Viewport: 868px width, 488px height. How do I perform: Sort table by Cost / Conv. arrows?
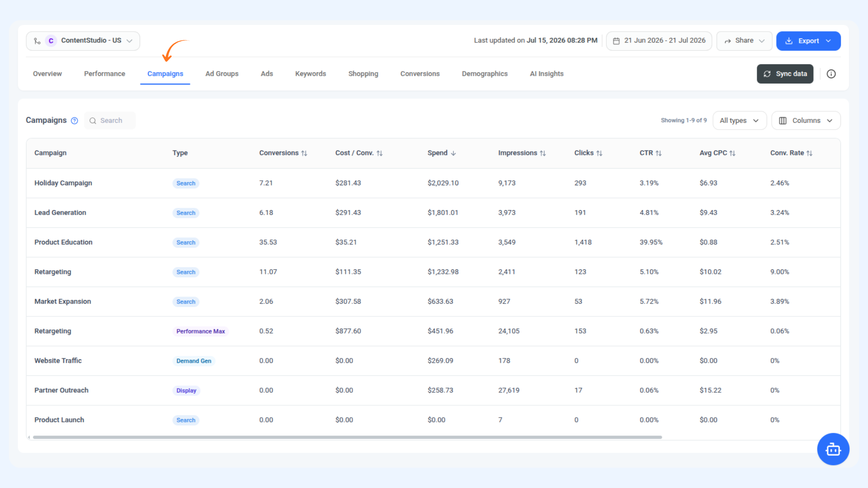point(379,153)
